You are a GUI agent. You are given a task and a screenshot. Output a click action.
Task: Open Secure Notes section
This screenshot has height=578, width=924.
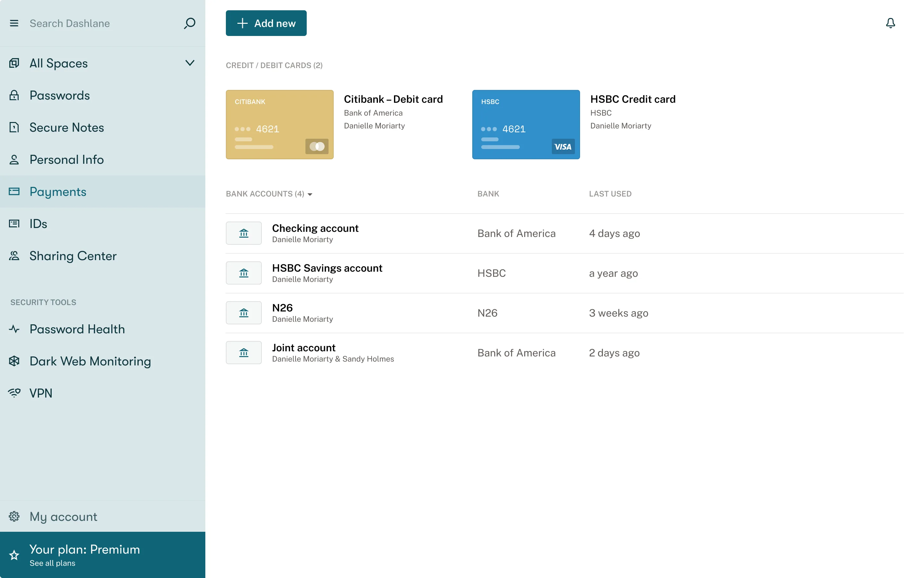click(x=103, y=127)
